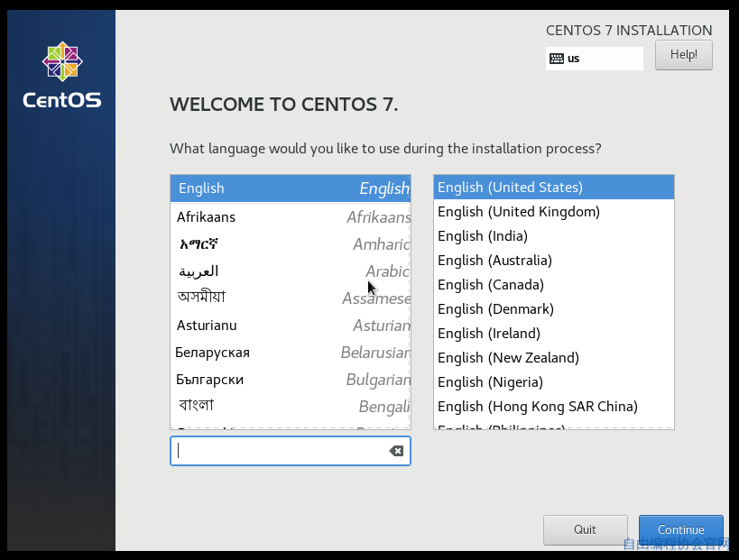Choose English (Hong Kong SAR China) locale
The width and height of the screenshot is (739, 560).
pos(554,407)
